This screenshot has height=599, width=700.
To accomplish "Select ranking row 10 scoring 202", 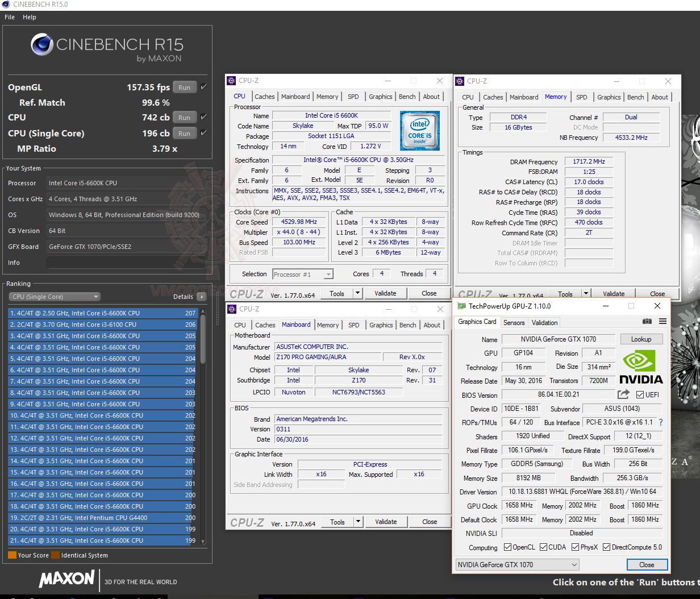I will tap(102, 415).
